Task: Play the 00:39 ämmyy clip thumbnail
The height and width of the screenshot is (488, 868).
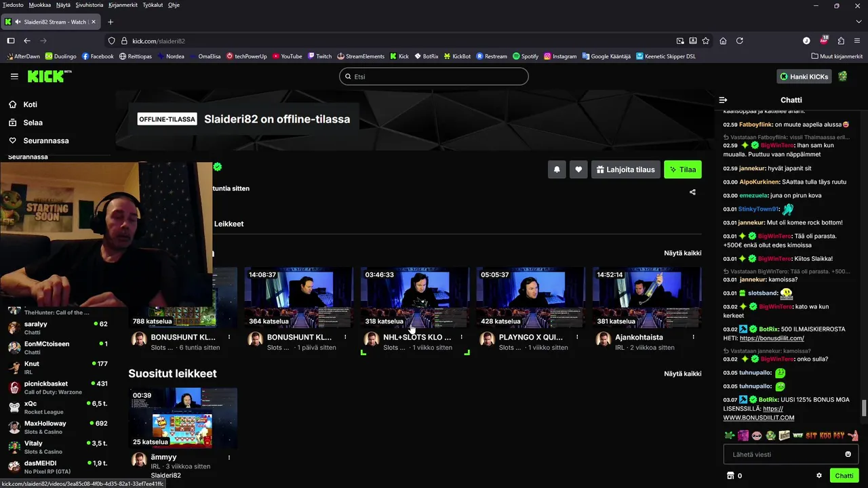Action: [183, 418]
